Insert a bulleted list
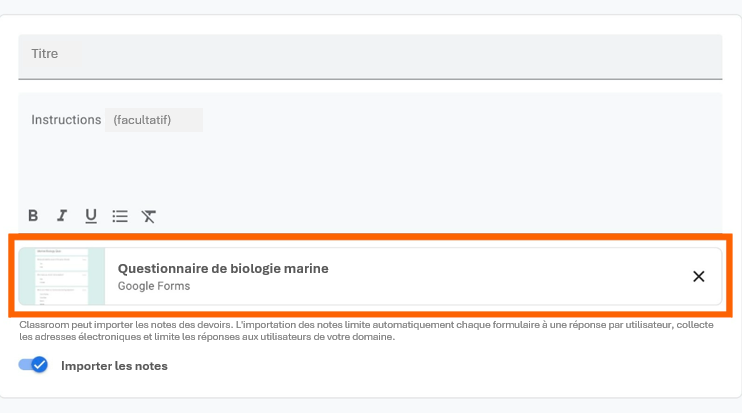The image size is (742, 413). pos(120,216)
